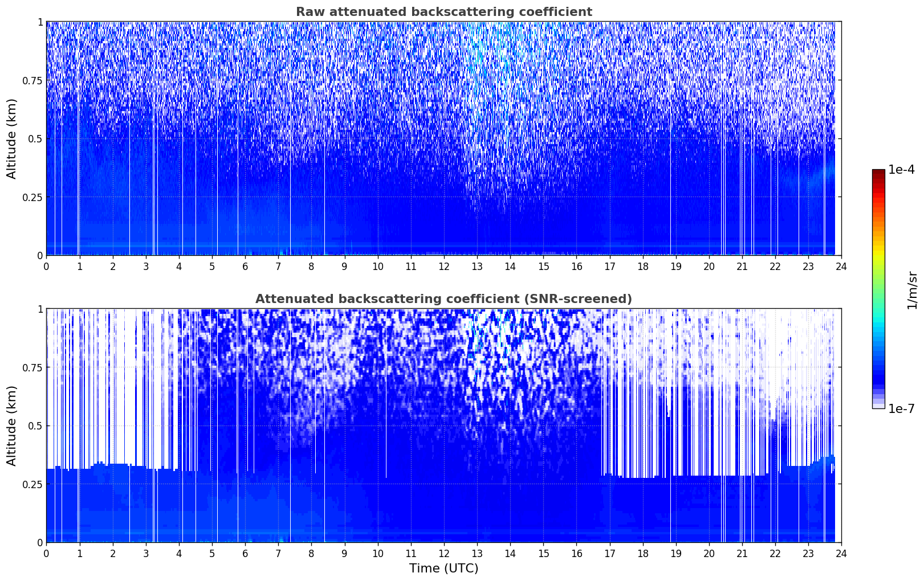The image size is (924, 581).
Task: Click hour '10' tick under bottom plot
Action: pos(378,553)
